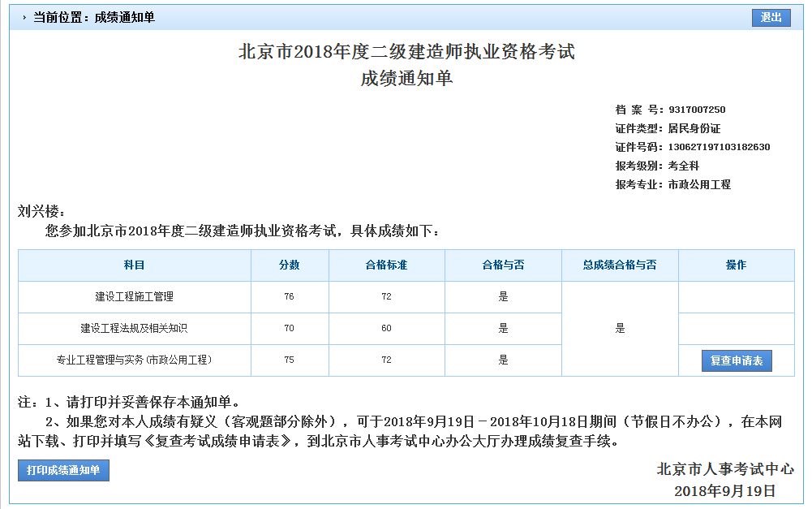Click the 证件号码 ID number value

[x=719, y=147]
